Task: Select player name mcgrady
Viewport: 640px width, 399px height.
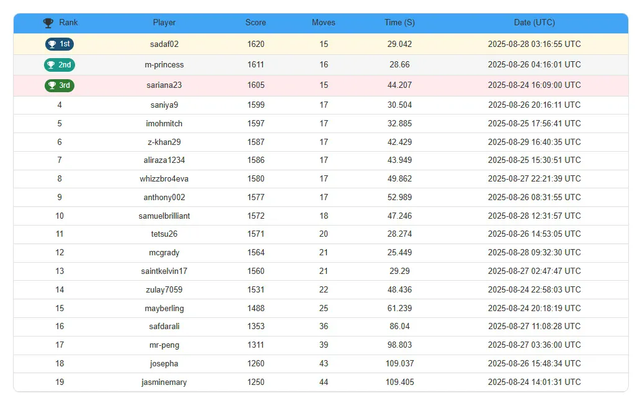Action: tap(164, 253)
